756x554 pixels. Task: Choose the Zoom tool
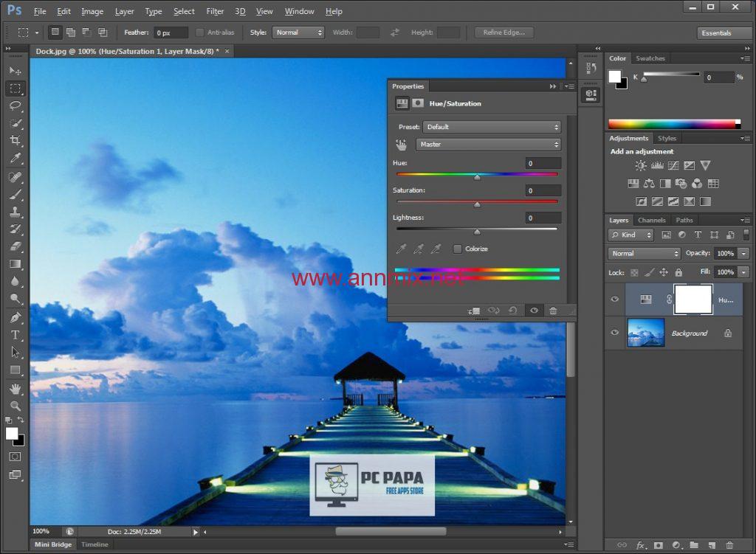pyautogui.click(x=16, y=406)
